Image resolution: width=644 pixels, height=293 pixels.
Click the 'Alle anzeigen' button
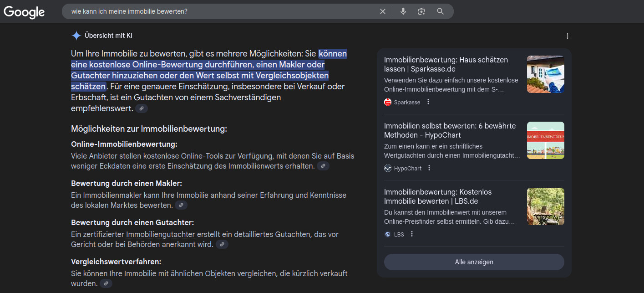point(474,262)
